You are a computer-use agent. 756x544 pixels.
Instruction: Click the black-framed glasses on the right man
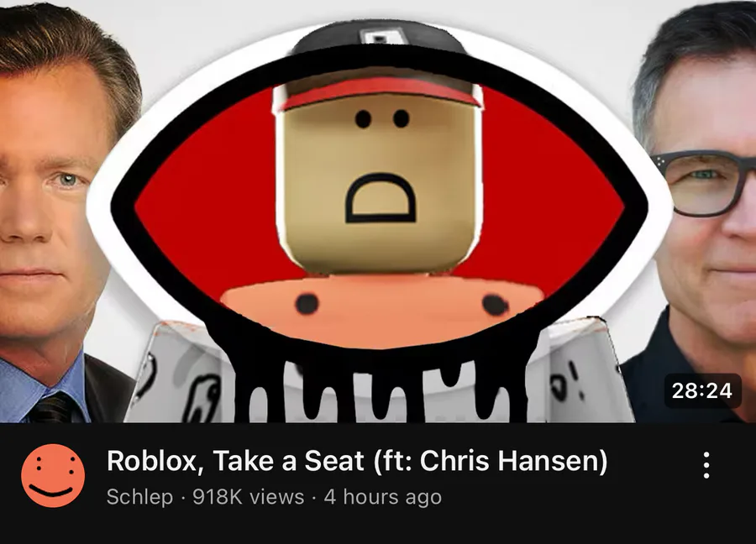pyautogui.click(x=704, y=182)
